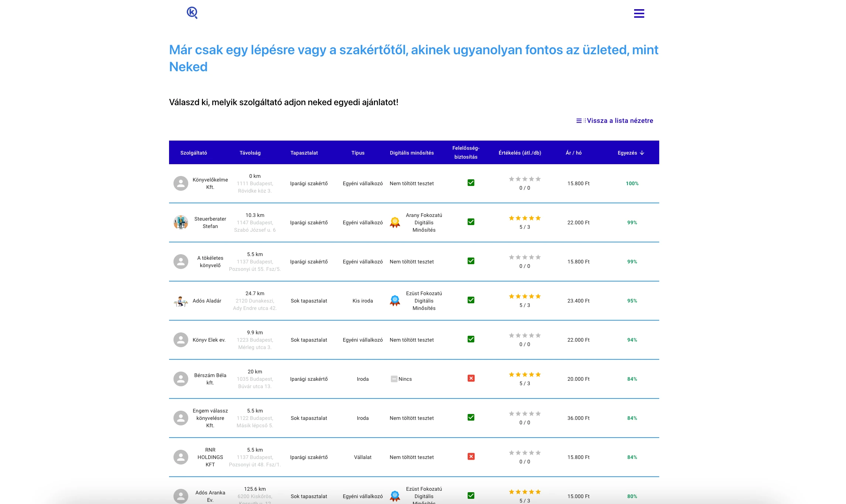Click Bérszám Béla's red insurance cross
This screenshot has height=504, width=846.
471,378
